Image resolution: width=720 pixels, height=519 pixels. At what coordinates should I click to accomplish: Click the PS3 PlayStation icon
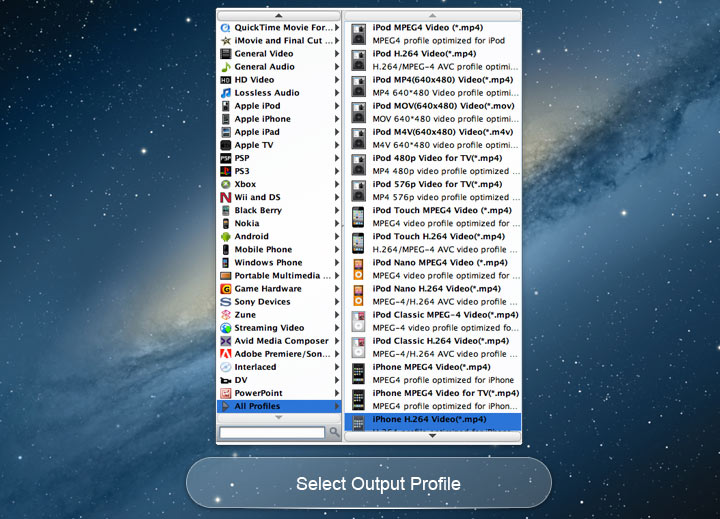click(x=225, y=171)
